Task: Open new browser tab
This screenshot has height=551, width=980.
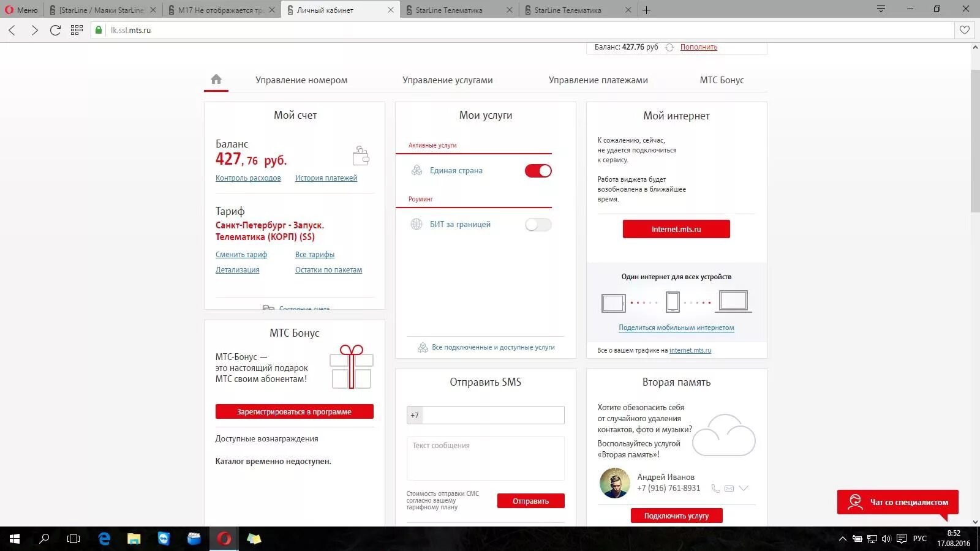Action: coord(646,10)
